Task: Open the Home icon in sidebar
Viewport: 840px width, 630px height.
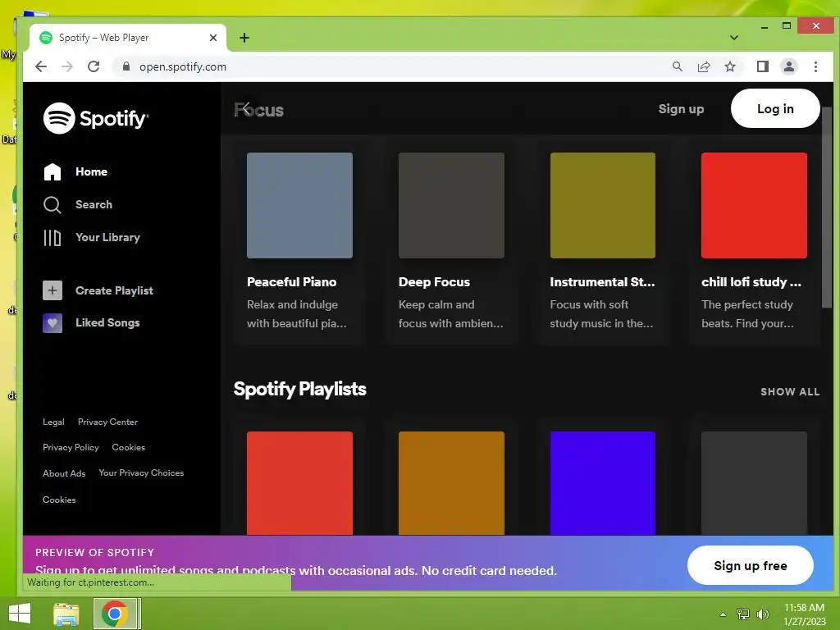Action: (52, 172)
